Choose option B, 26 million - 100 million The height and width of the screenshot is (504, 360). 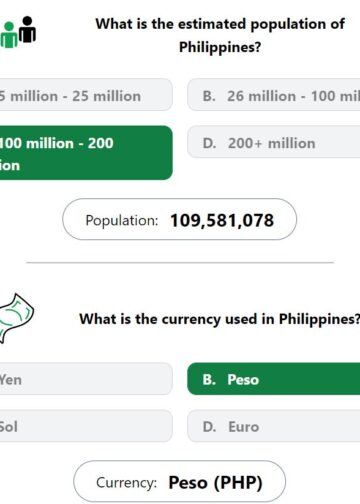pos(274,95)
